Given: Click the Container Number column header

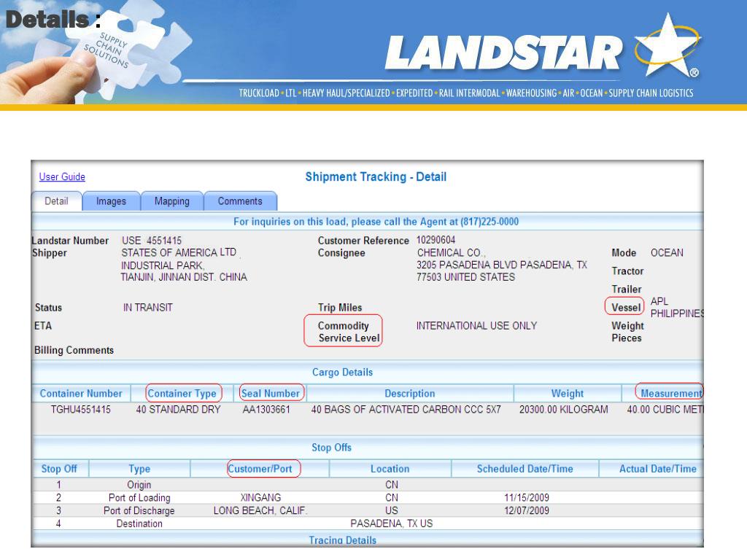Looking at the screenshot, I should tap(81, 393).
